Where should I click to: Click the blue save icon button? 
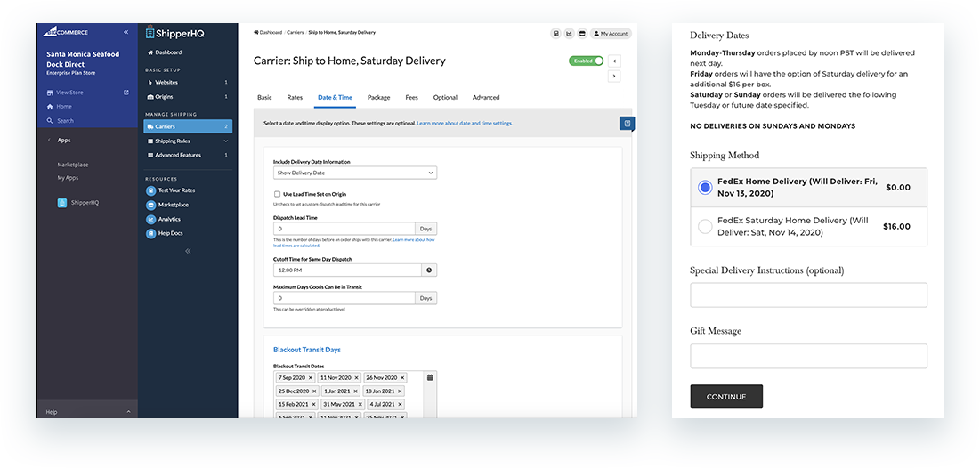coord(627,124)
